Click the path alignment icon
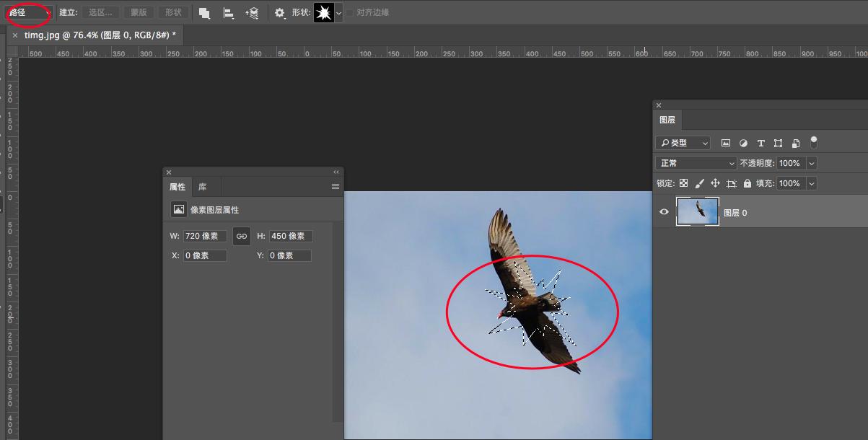Viewport: 868px width, 440px height. (228, 13)
